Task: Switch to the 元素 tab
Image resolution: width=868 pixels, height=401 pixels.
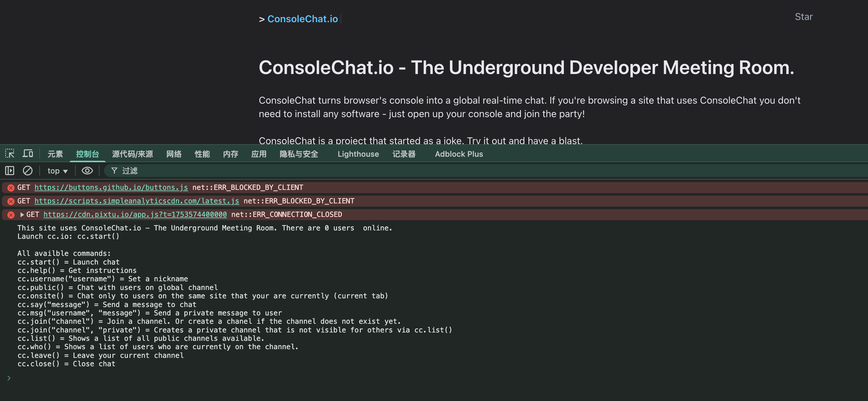Action: point(55,154)
